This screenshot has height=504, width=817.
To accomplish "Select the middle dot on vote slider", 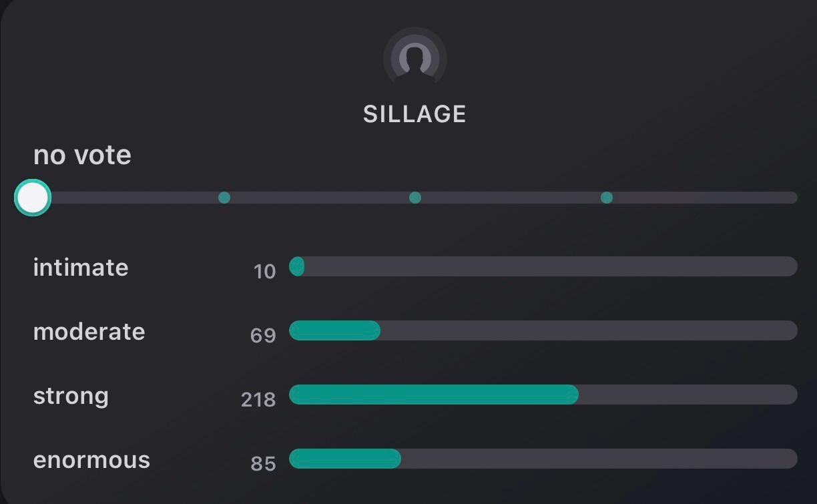I will 415,198.
